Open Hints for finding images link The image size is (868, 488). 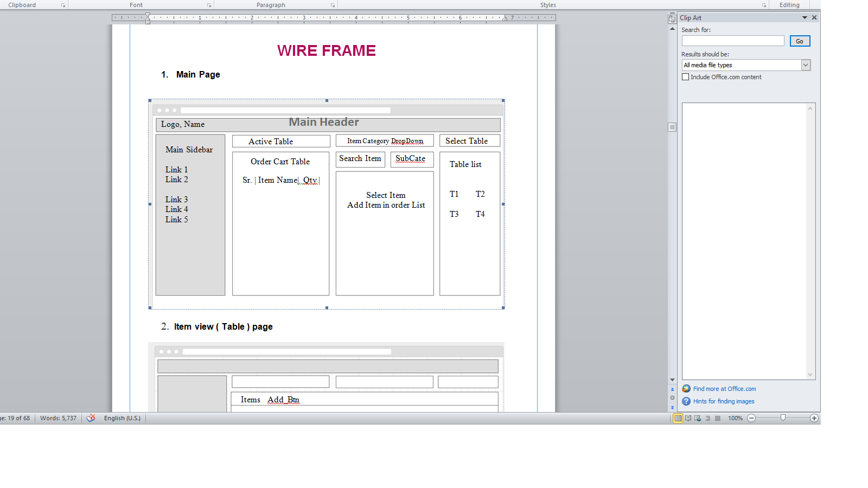pyautogui.click(x=724, y=401)
